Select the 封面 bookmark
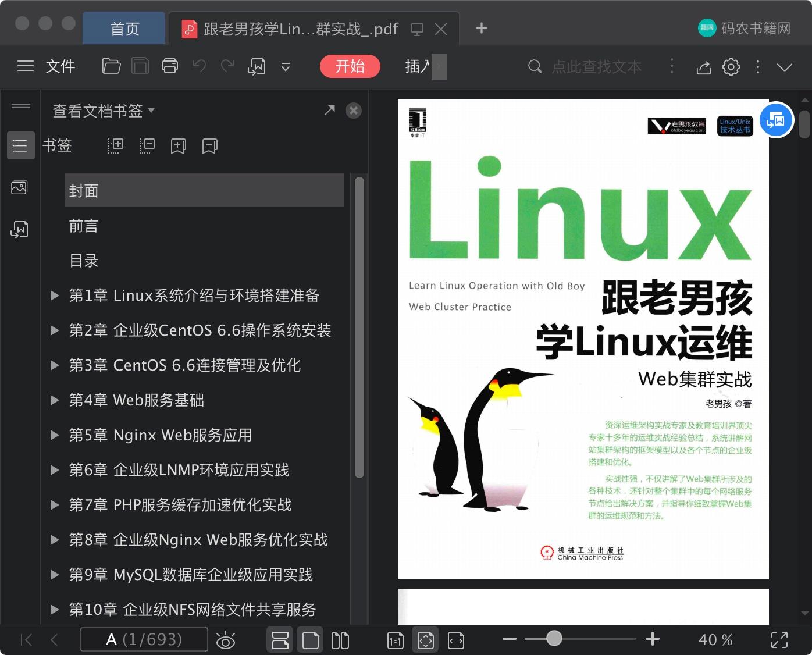Image resolution: width=812 pixels, height=655 pixels. pyautogui.click(x=205, y=190)
